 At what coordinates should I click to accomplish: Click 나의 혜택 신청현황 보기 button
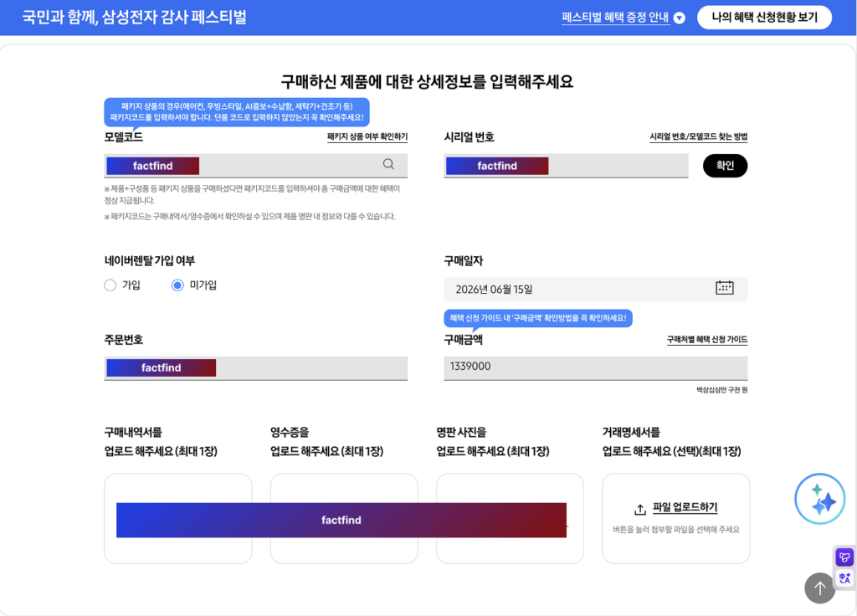764,18
